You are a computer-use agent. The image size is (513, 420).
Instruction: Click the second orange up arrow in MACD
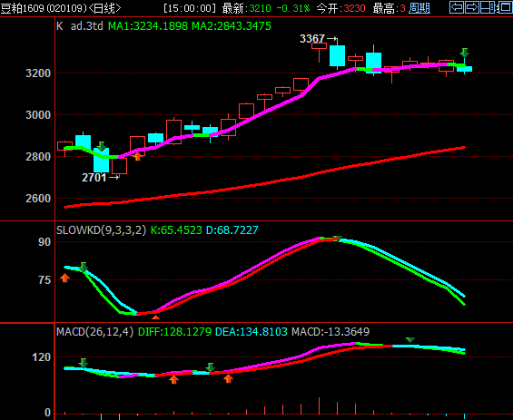[x=229, y=379]
